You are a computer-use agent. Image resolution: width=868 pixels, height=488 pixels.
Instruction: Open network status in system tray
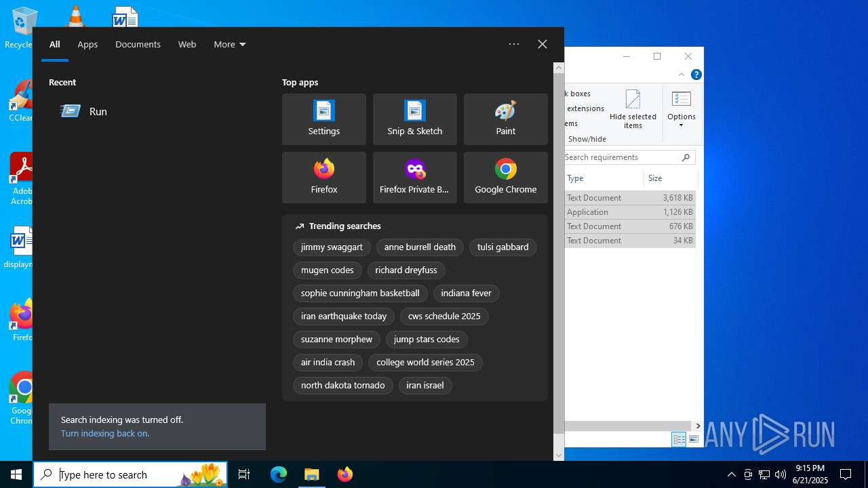[764, 474]
